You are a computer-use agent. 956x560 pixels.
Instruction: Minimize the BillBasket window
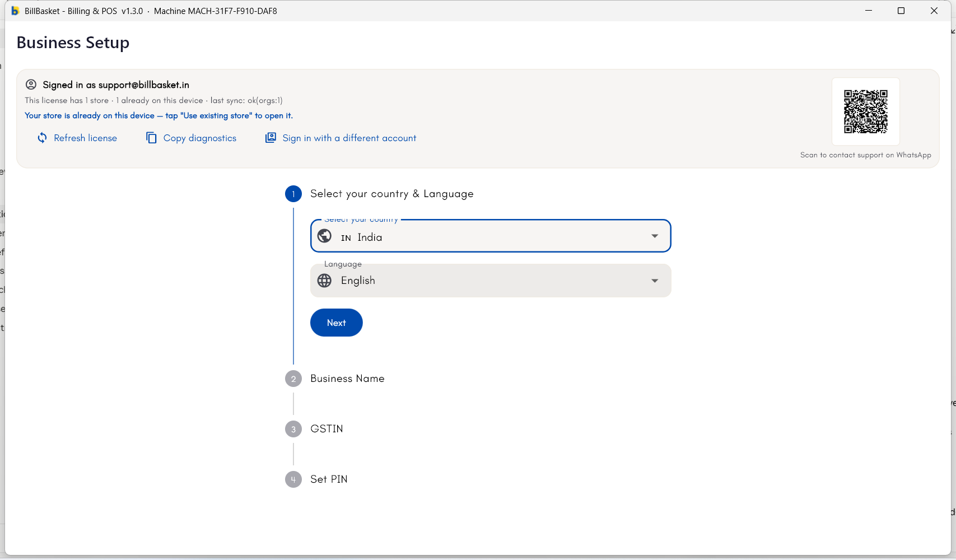(869, 11)
